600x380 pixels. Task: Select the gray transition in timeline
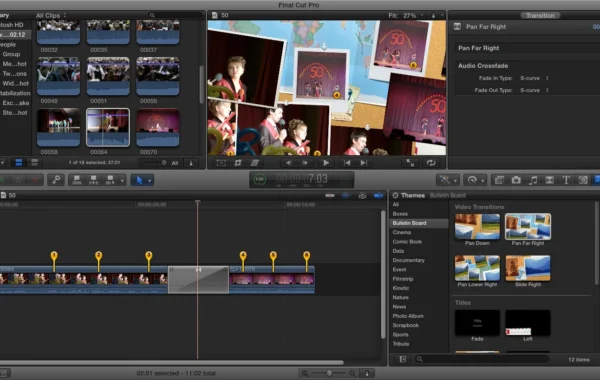tap(198, 280)
